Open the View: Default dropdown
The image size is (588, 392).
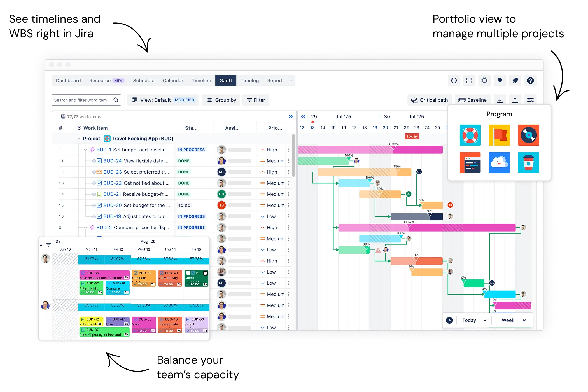[x=163, y=100]
